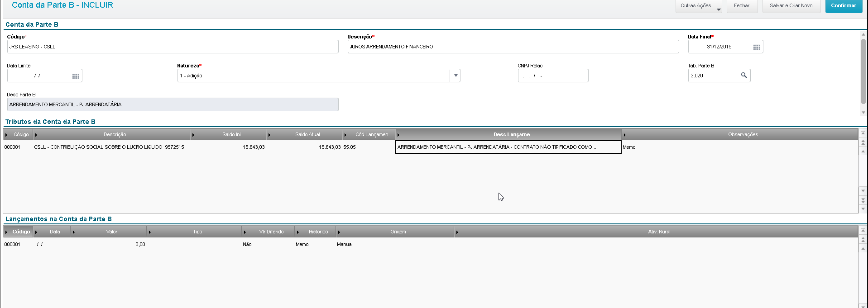
Task: Open the Data Final calendar picker icon
Action: pyautogui.click(x=757, y=47)
